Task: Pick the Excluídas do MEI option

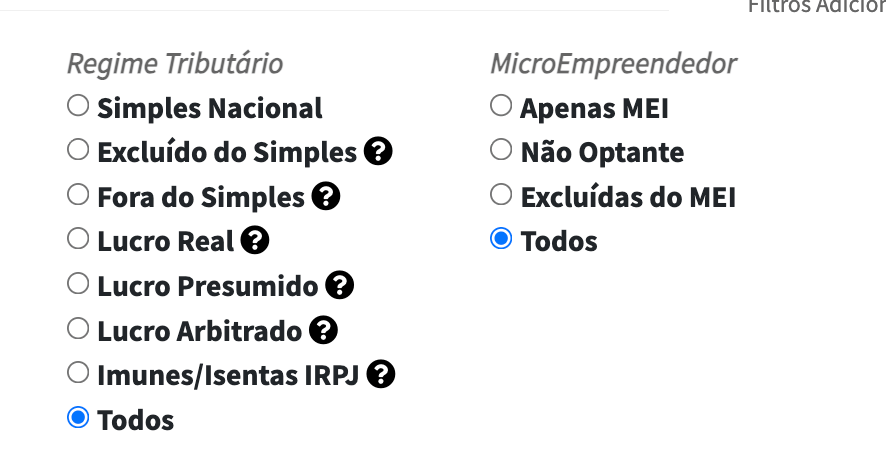Action: pyautogui.click(x=501, y=195)
